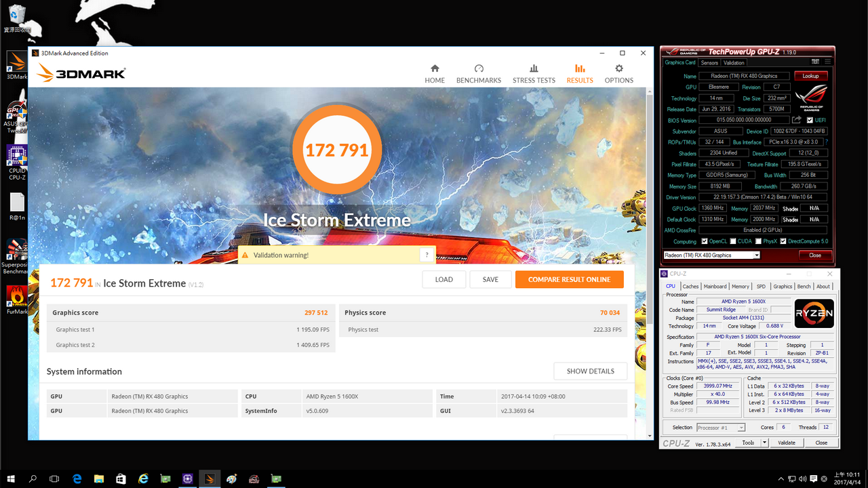
Task: Click LOAD button in 3DMark results
Action: click(444, 279)
